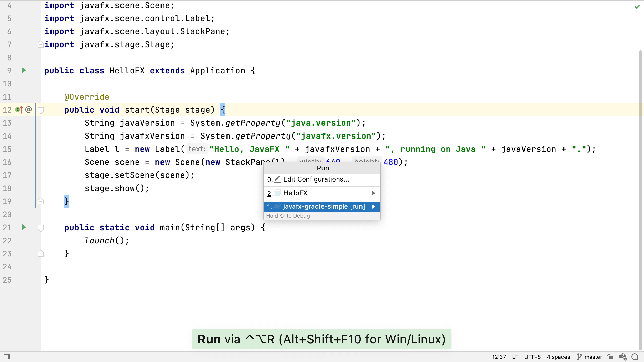The image size is (644, 362).
Task: Open the 4 spaces indent settings
Action: 558,357
